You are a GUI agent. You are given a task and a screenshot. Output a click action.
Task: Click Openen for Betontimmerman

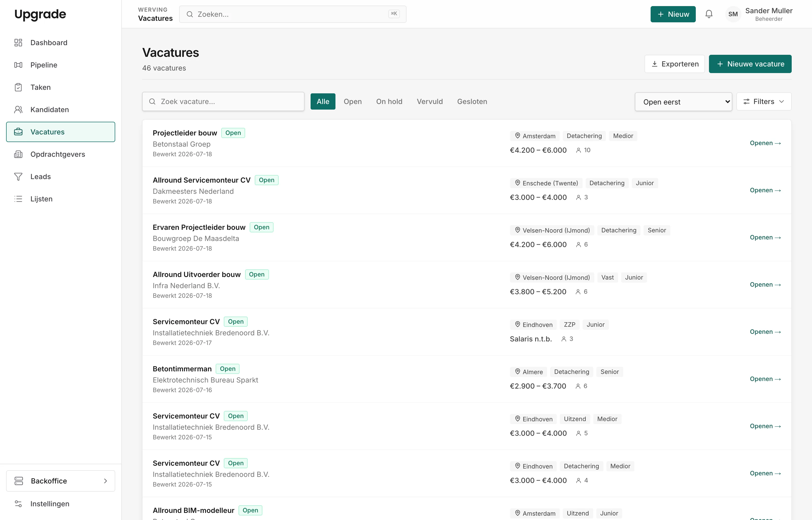point(765,379)
